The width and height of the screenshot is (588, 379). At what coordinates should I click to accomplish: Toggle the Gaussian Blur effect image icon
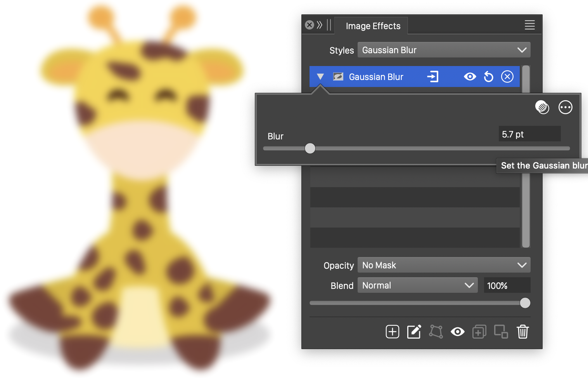[338, 77]
